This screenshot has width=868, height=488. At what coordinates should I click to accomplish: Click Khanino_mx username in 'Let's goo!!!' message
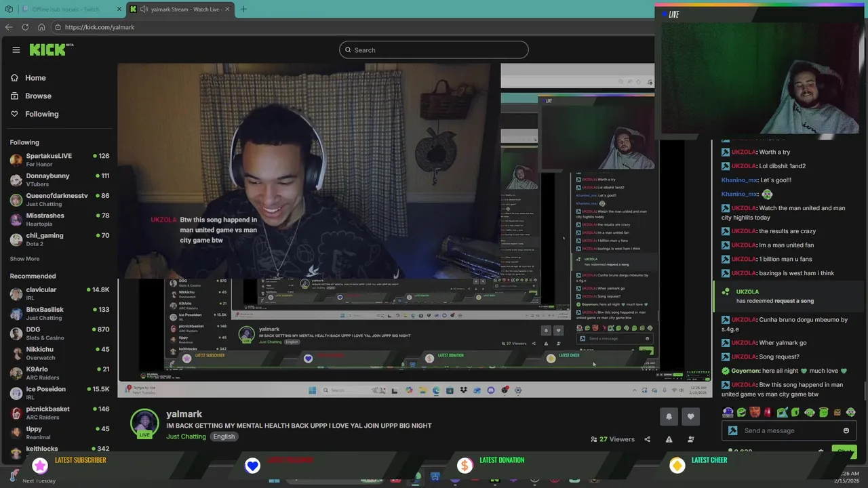(x=739, y=180)
